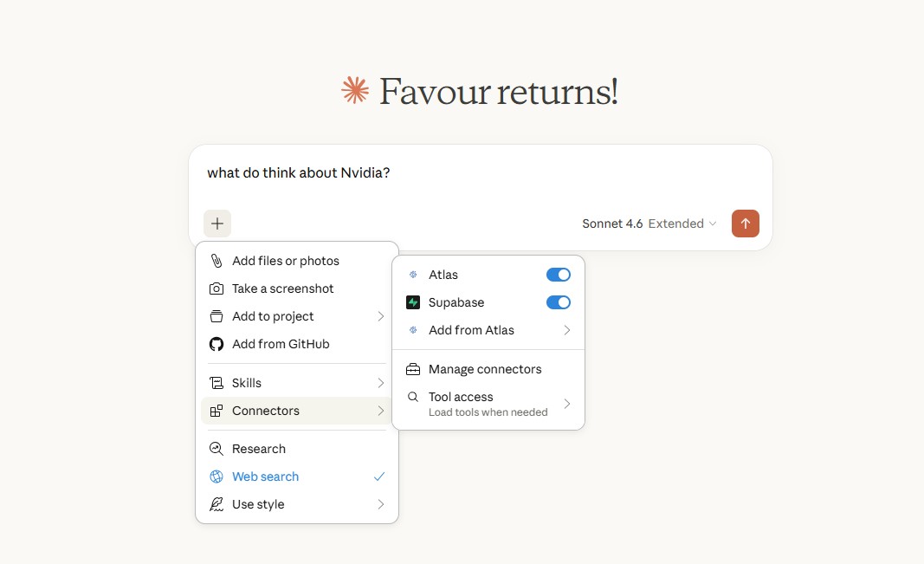This screenshot has height=564, width=924.
Task: Open the Sonnet 4.6 Extended model dropdown
Action: coord(649,224)
